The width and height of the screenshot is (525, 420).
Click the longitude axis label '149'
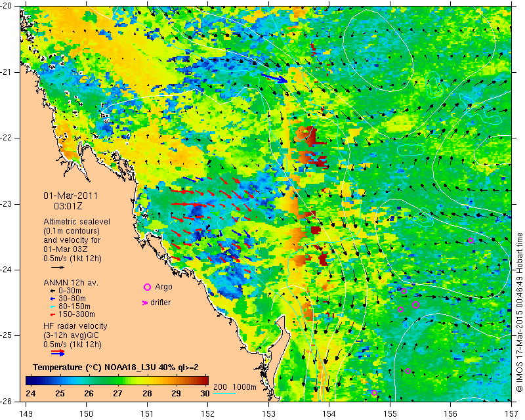pos(26,414)
